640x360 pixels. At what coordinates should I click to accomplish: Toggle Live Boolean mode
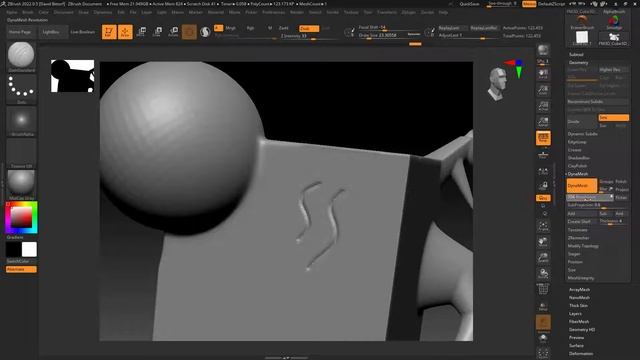coord(82,32)
